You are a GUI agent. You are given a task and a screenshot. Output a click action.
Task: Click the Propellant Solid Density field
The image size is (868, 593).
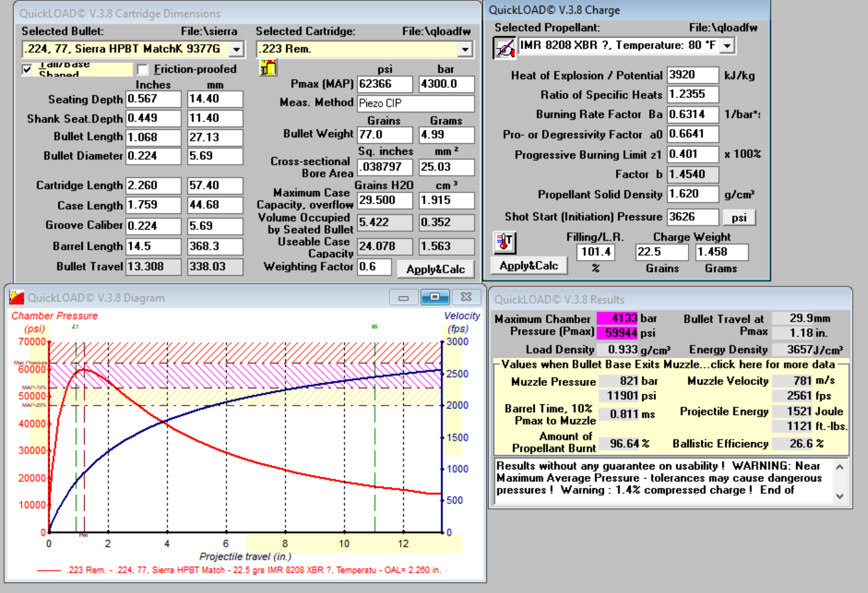693,194
